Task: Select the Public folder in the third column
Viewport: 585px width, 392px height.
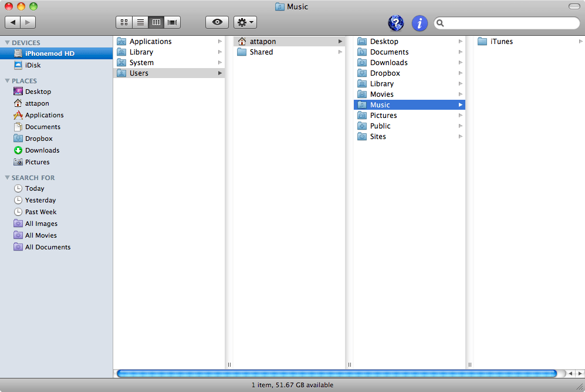Action: tap(410, 126)
